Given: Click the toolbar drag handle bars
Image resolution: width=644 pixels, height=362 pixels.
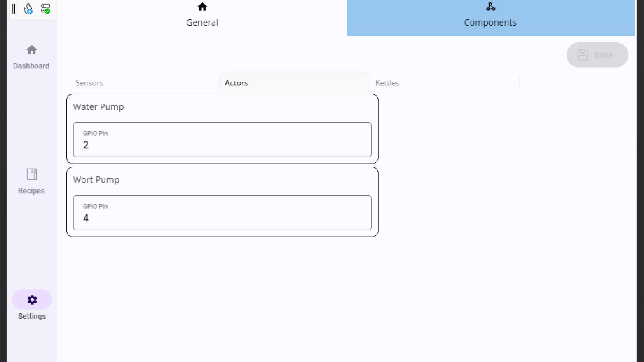Looking at the screenshot, I should click(x=14, y=9).
